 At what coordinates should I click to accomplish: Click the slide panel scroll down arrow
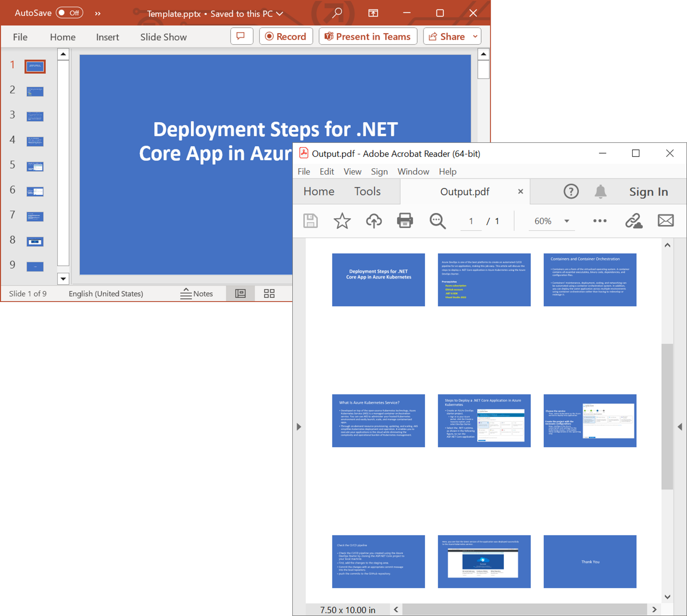[63, 279]
